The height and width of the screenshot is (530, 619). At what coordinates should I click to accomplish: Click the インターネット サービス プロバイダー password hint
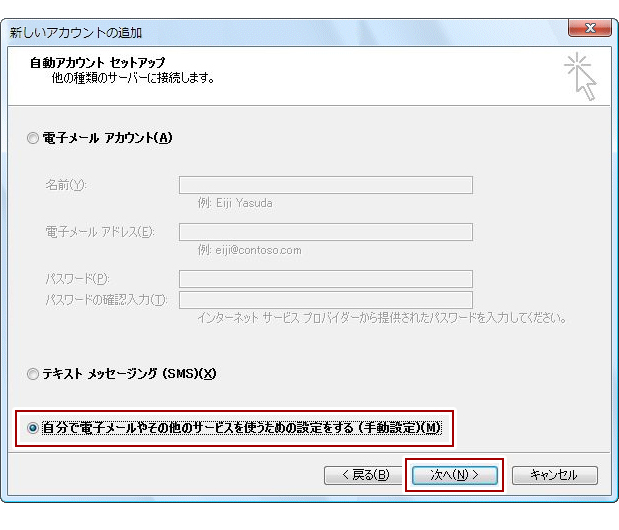tap(382, 318)
